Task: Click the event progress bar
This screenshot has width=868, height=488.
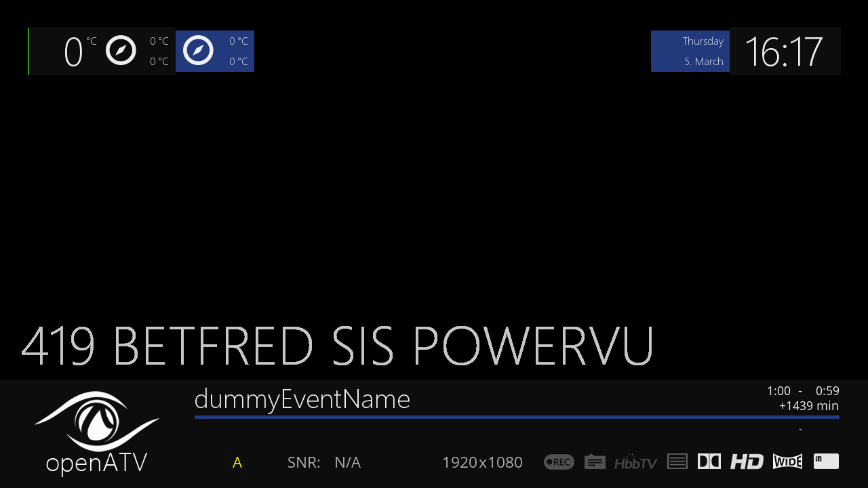Action: (517, 417)
